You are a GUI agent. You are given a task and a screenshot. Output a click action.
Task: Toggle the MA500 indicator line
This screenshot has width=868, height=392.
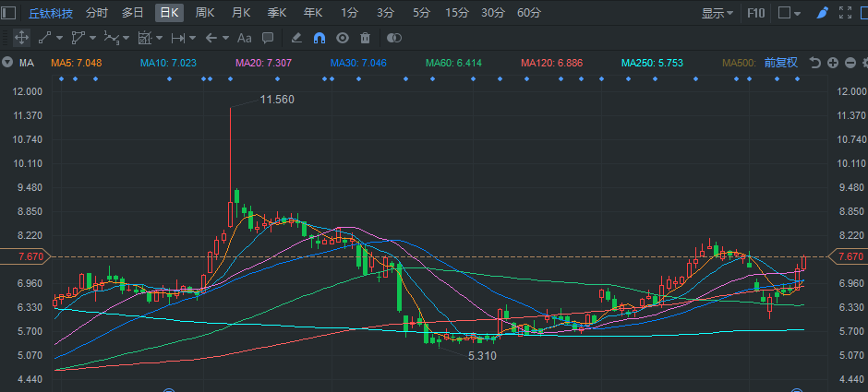739,63
